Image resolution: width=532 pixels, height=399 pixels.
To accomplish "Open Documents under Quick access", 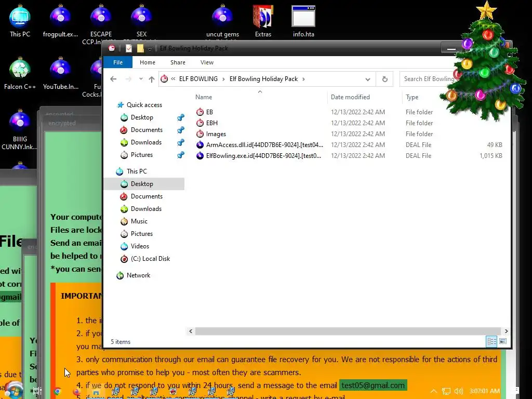I will [146, 130].
